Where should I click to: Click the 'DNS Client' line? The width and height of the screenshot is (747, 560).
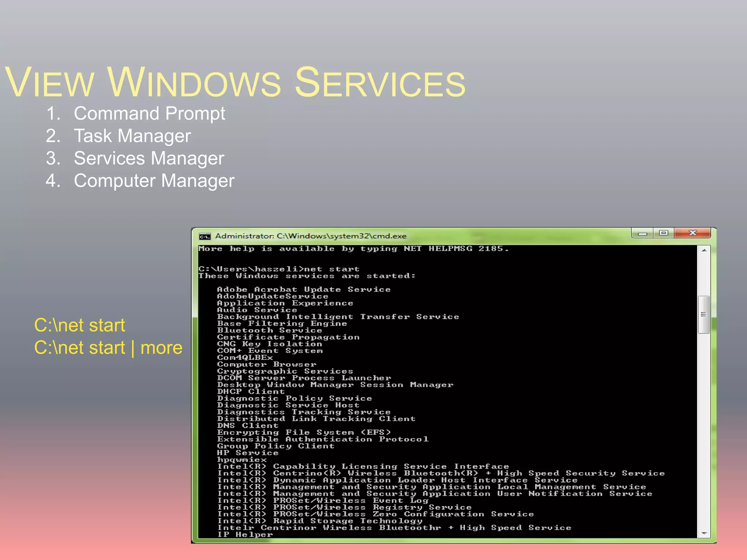tap(248, 425)
